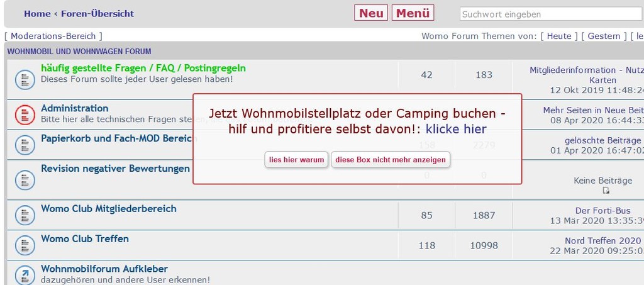The width and height of the screenshot is (644, 285).
Task: Dismiss popup with 'diese Box nicht mehr anzeigen'
Action: click(x=390, y=160)
